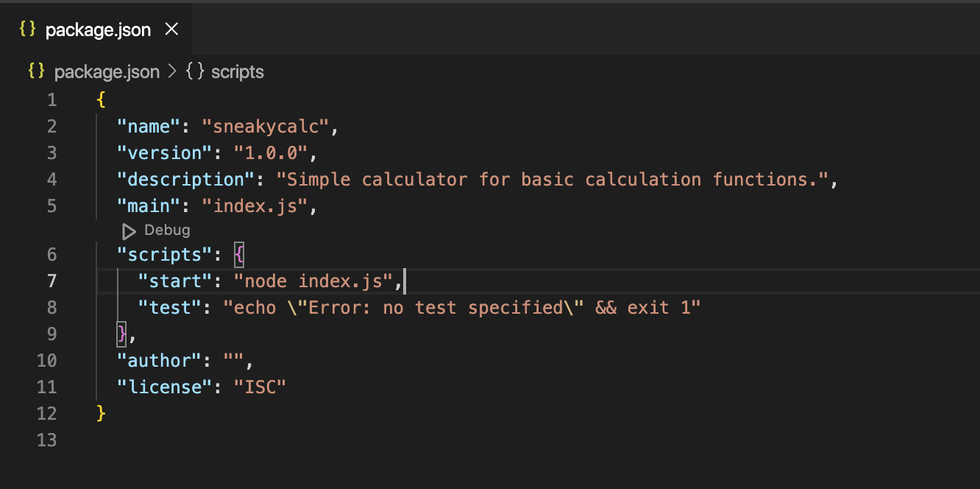The height and width of the screenshot is (489, 980).
Task: Click the "description" key in the editor
Action: point(181,180)
